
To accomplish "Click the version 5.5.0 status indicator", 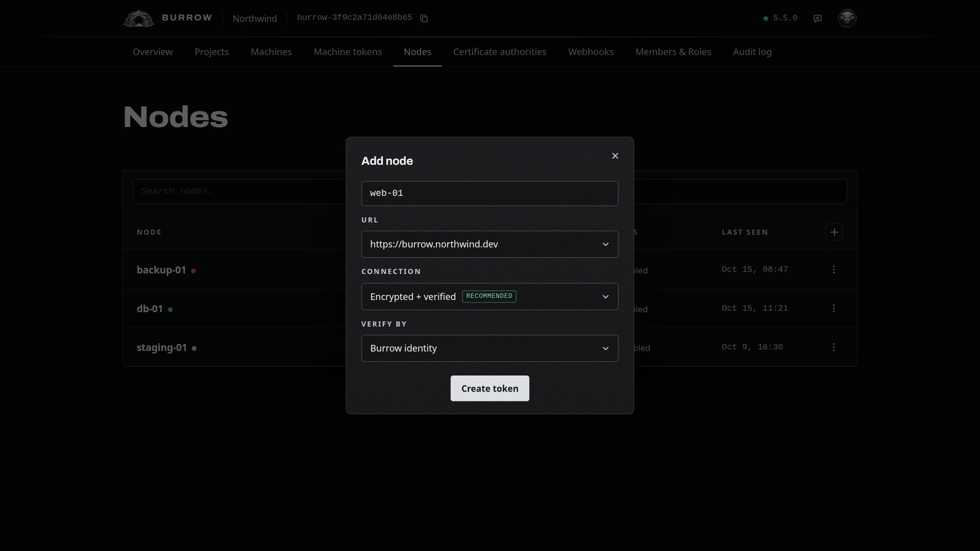I will coord(780,18).
